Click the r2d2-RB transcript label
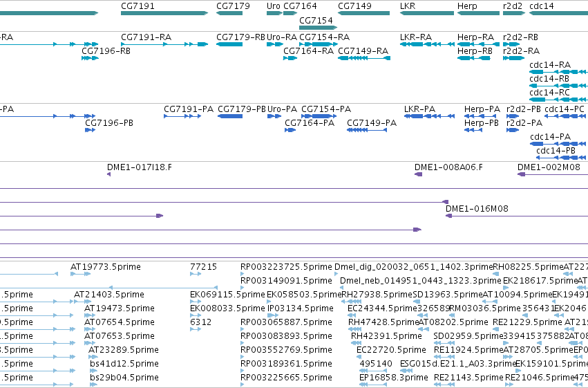 click(x=520, y=37)
